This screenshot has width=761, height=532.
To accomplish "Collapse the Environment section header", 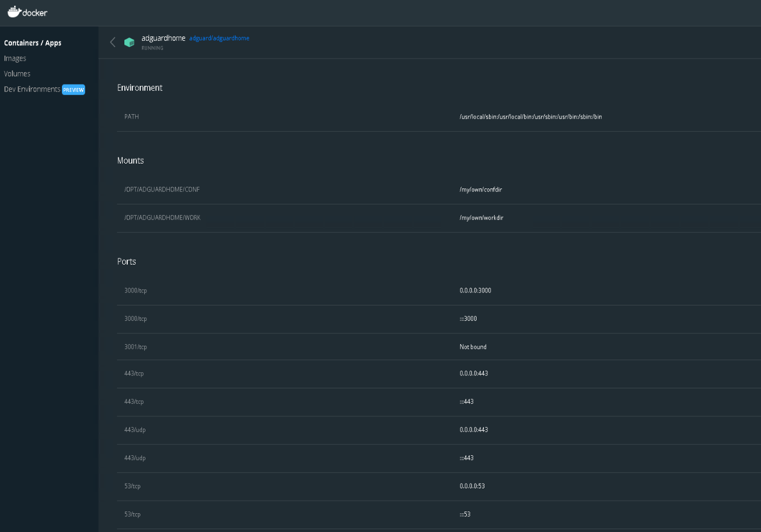I will [x=140, y=87].
